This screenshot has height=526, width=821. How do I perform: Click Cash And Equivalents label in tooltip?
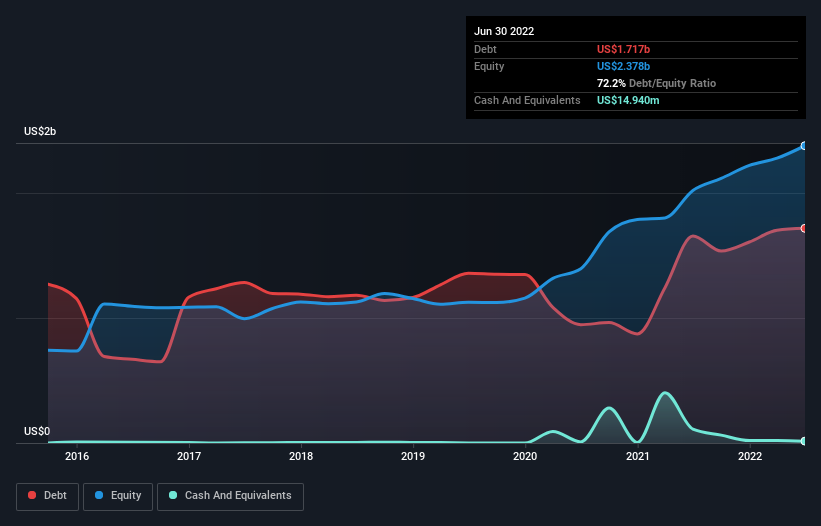527,100
